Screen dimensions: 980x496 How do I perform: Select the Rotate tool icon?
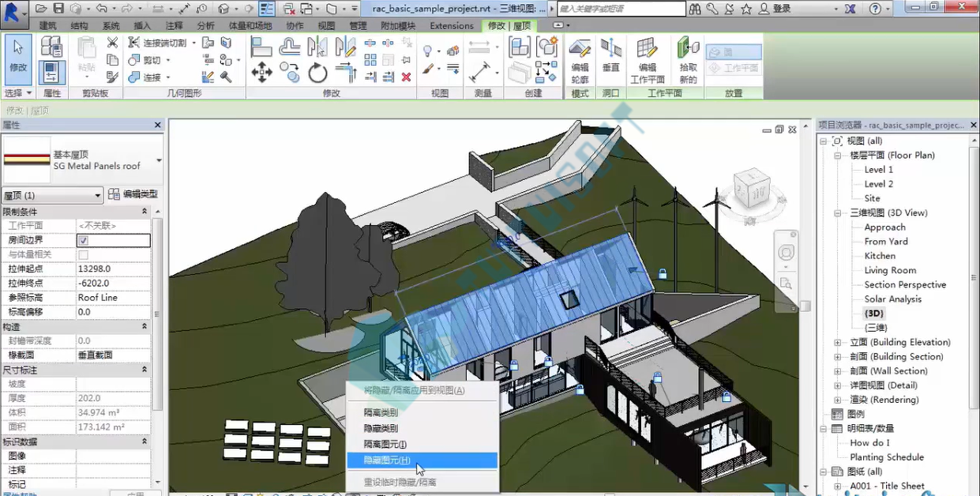click(317, 73)
